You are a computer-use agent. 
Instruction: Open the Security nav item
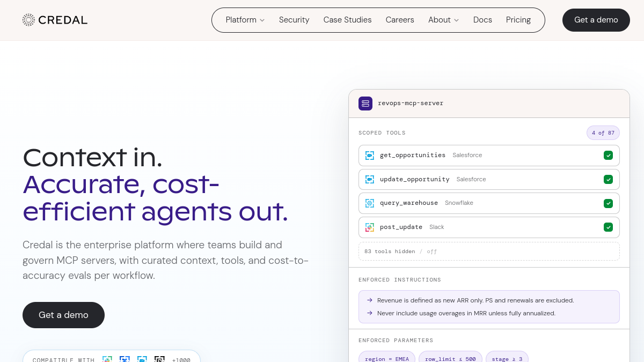[x=294, y=20]
